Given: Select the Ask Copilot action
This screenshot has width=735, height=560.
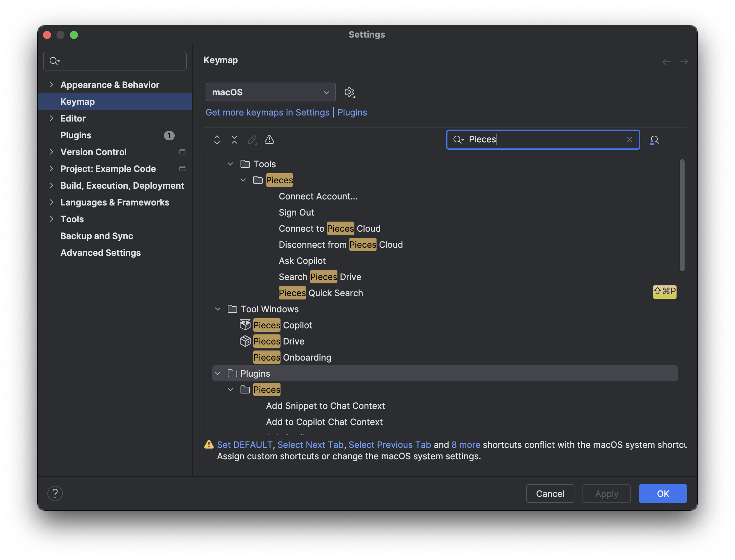Looking at the screenshot, I should (x=302, y=261).
